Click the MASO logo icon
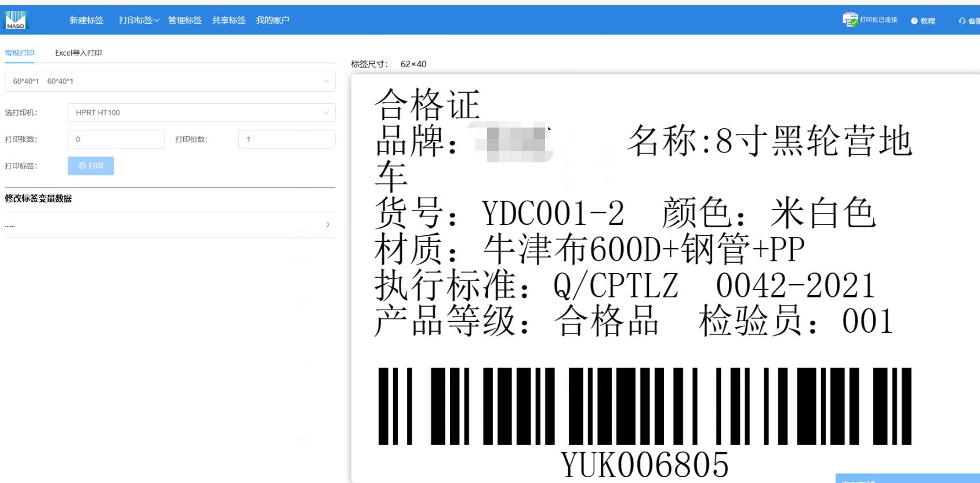Viewport: 980px width, 483px height. coord(16,20)
